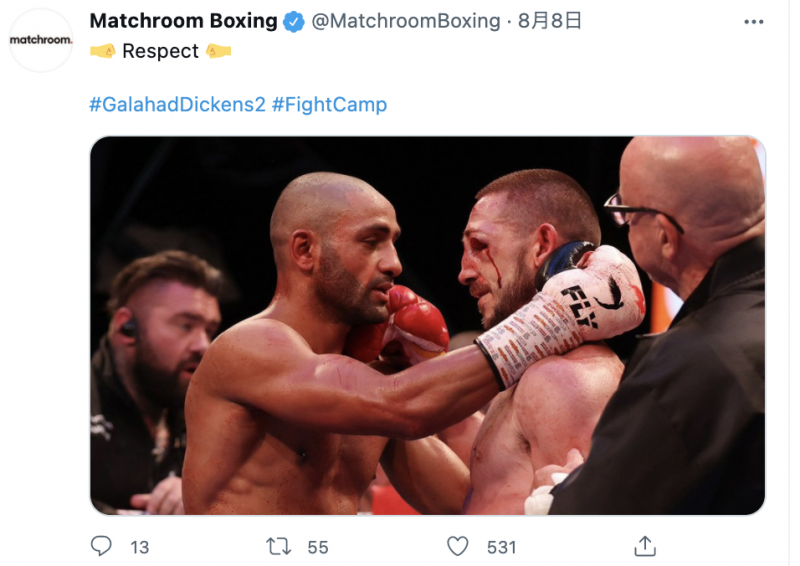Viewport: 800px width, 566px height.
Task: Click the reply speech bubble icon
Action: 101,546
